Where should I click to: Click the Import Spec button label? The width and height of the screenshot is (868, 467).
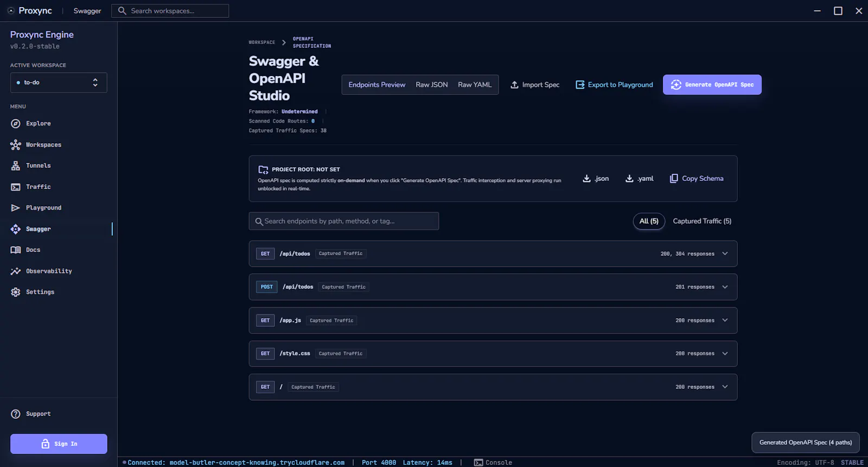click(x=541, y=85)
